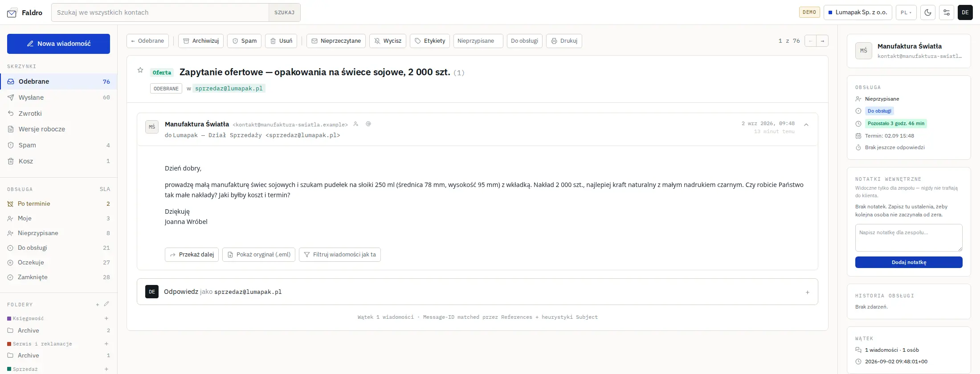The image size is (980, 374).
Task: Expand the Odpowiedz reply box with plus
Action: (807, 292)
